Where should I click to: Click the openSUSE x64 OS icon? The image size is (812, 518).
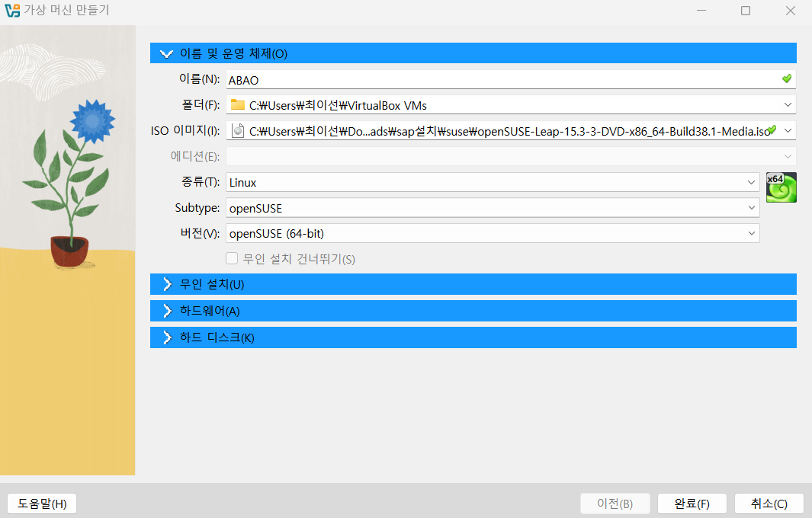781,187
